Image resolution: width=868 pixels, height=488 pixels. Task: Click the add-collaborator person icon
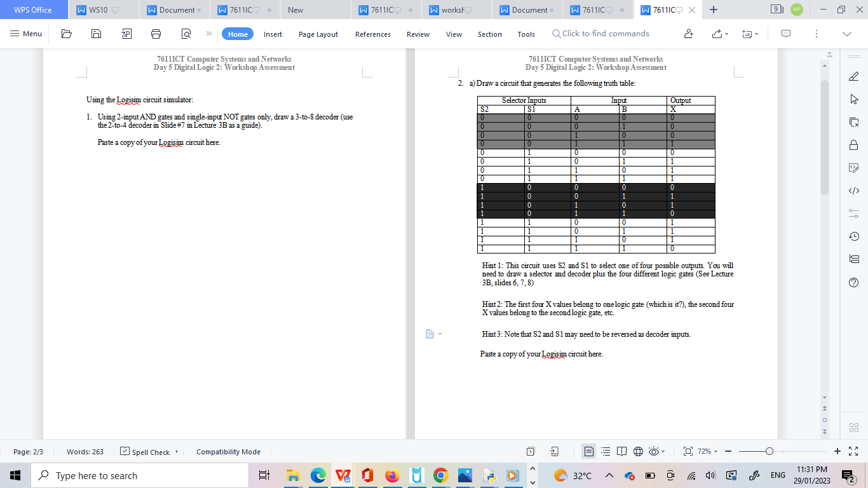pos(688,34)
